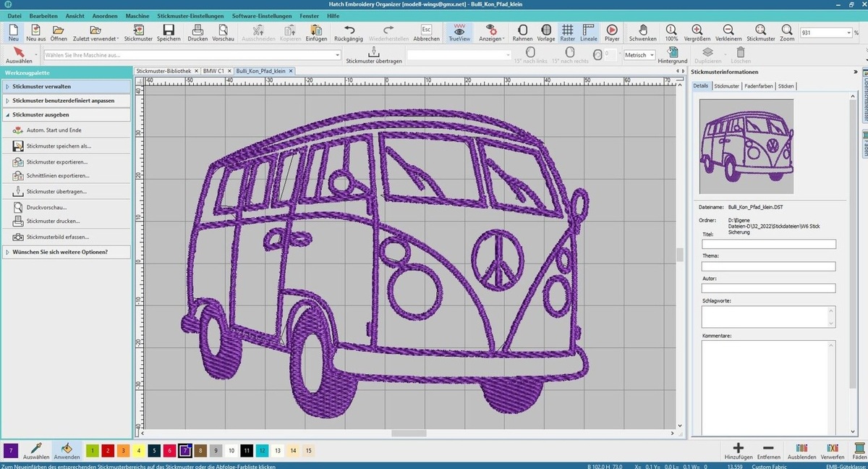Click the Einfügen paste icon
868x469 pixels.
[x=316, y=33]
